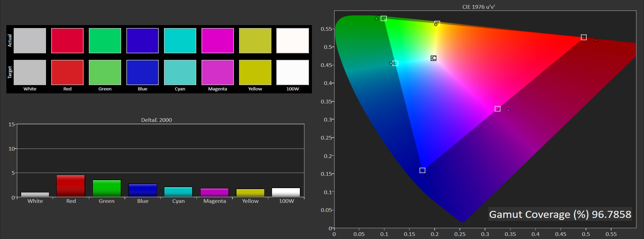Click the Actual Blue color swatch
644x239 pixels.
(143, 41)
